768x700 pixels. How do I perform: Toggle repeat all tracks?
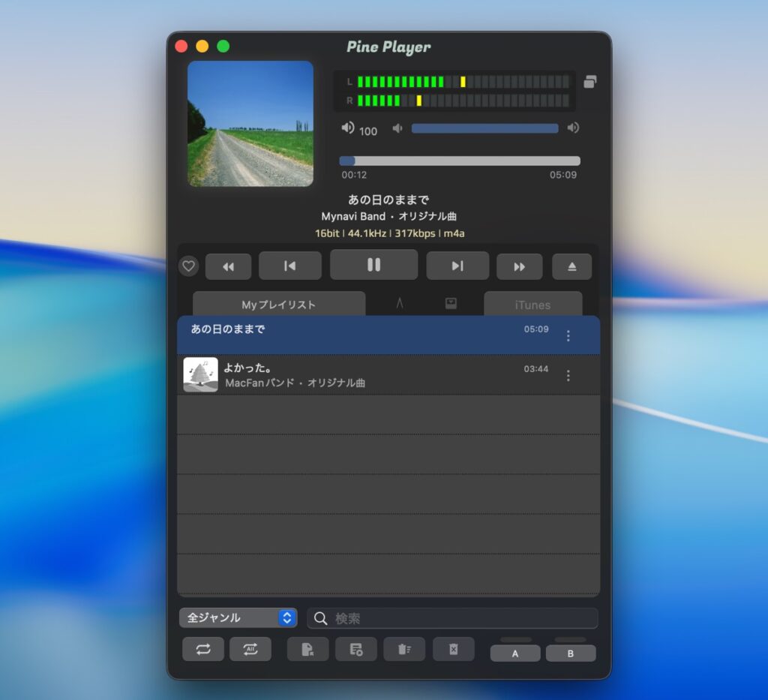(x=250, y=649)
